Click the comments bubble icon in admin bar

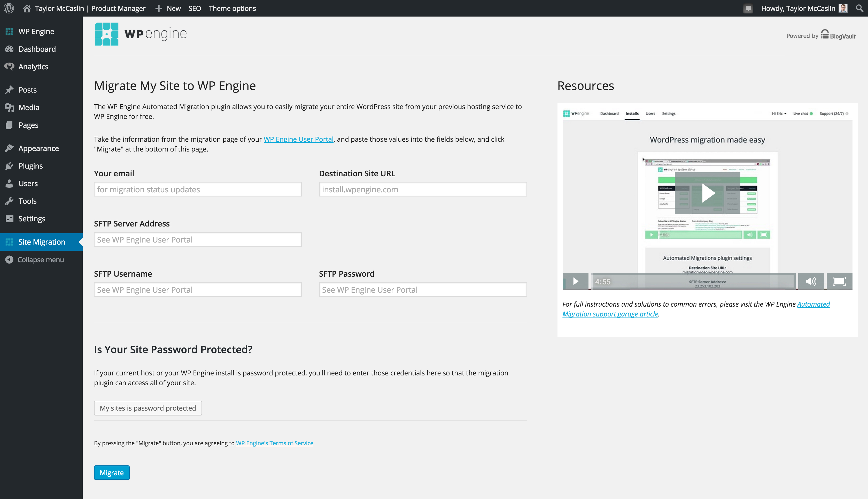(748, 9)
